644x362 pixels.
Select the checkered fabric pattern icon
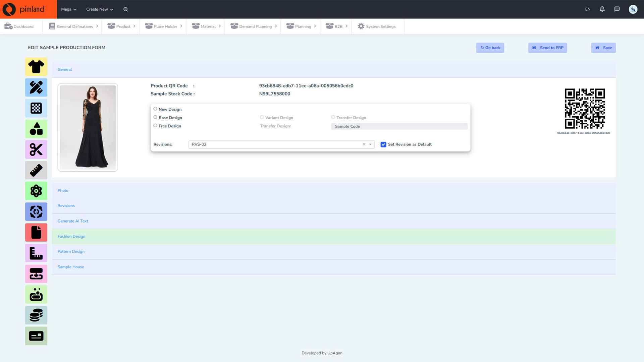tap(36, 108)
